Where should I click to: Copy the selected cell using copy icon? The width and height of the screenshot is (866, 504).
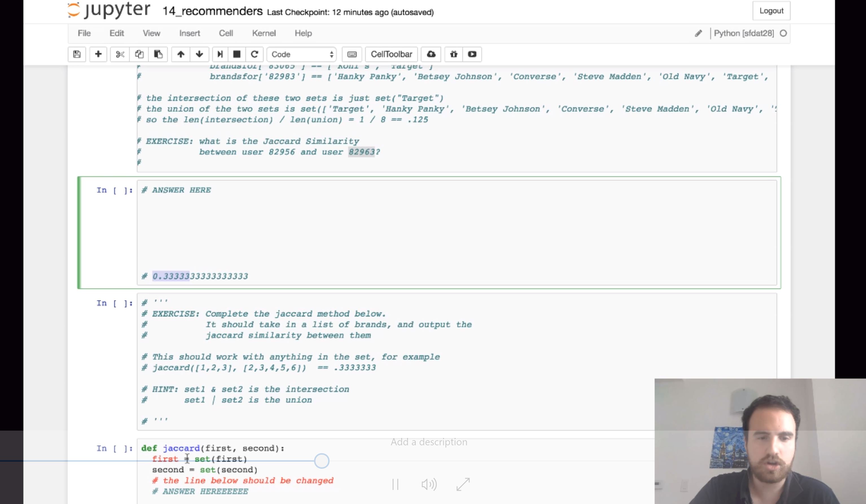(x=139, y=54)
